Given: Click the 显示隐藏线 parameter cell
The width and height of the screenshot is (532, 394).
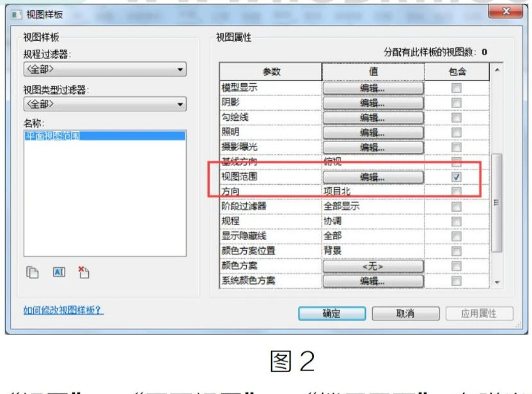Looking at the screenshot, I should click(270, 236).
